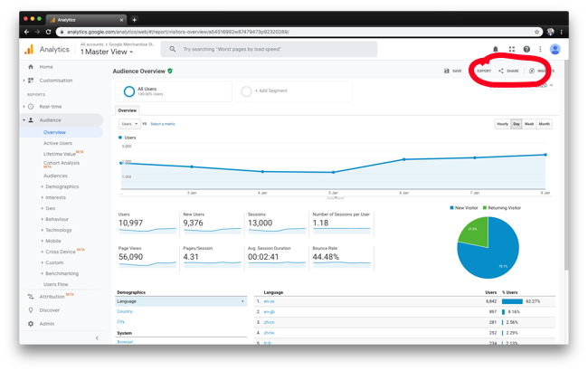Open the 1 Master View dropdown
588x371 pixels.
click(x=107, y=52)
